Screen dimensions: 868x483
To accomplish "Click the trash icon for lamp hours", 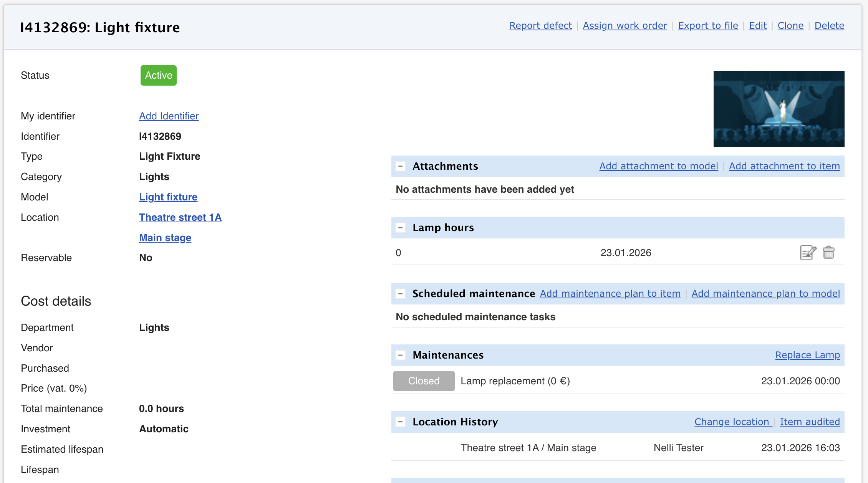I will point(828,253).
